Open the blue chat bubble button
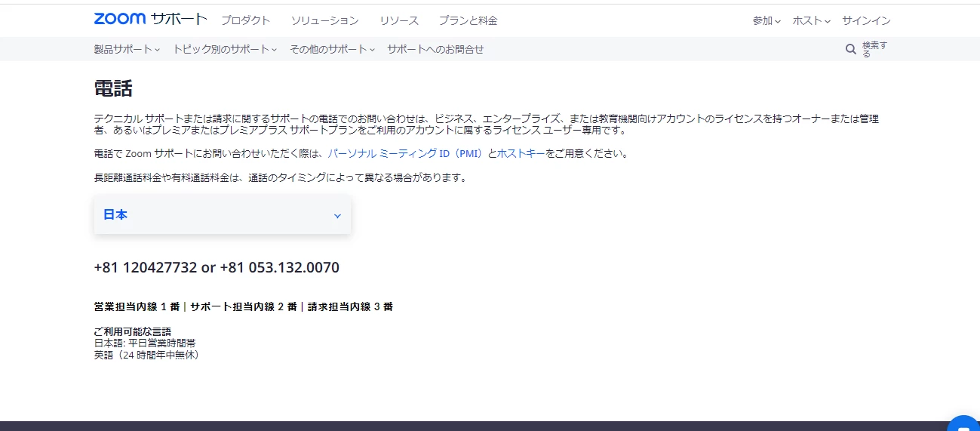 point(965,424)
